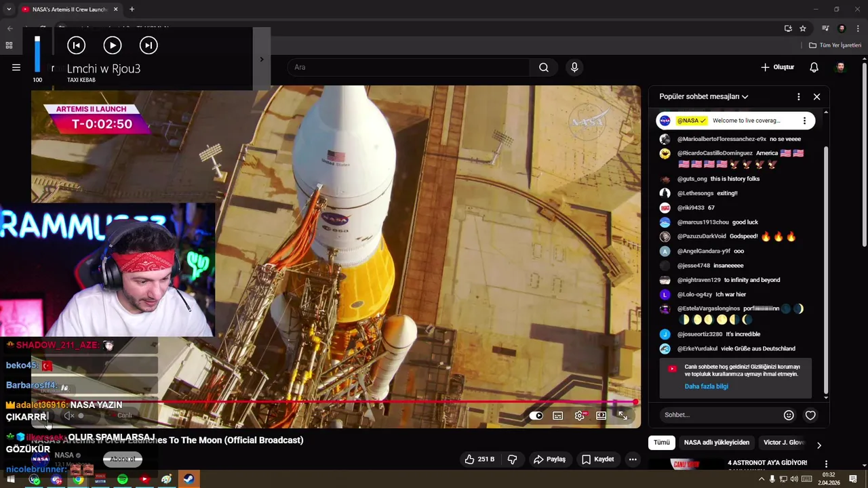The height and width of the screenshot is (488, 868).
Task: Open the taskbar volume speaker icon
Action: [x=793, y=480]
